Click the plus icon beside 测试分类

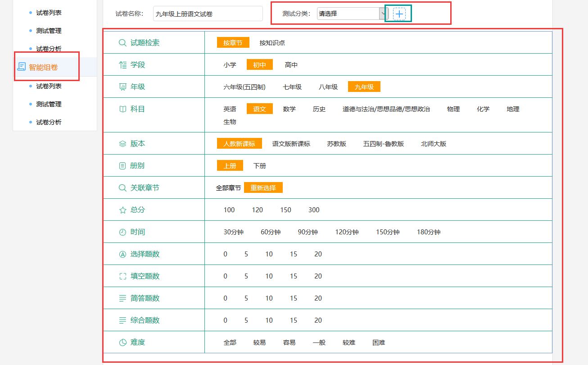[399, 14]
